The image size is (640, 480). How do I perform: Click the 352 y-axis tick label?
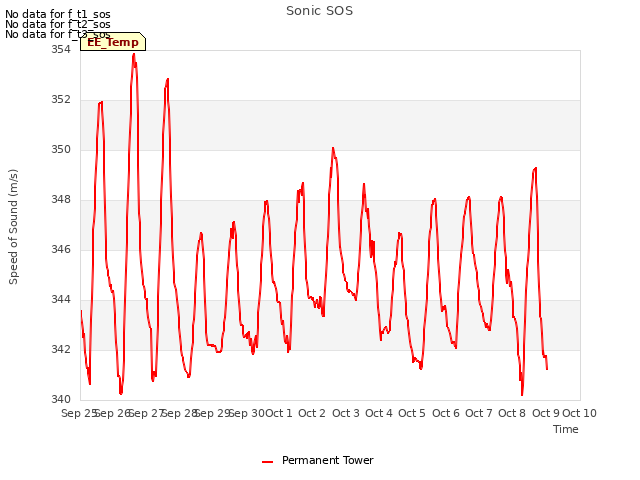(x=61, y=100)
